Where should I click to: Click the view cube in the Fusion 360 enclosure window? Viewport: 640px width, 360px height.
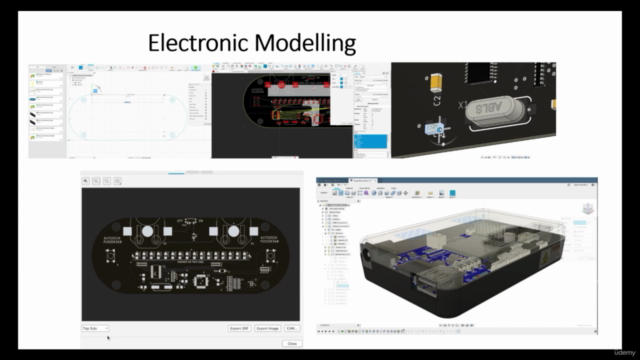(x=588, y=209)
